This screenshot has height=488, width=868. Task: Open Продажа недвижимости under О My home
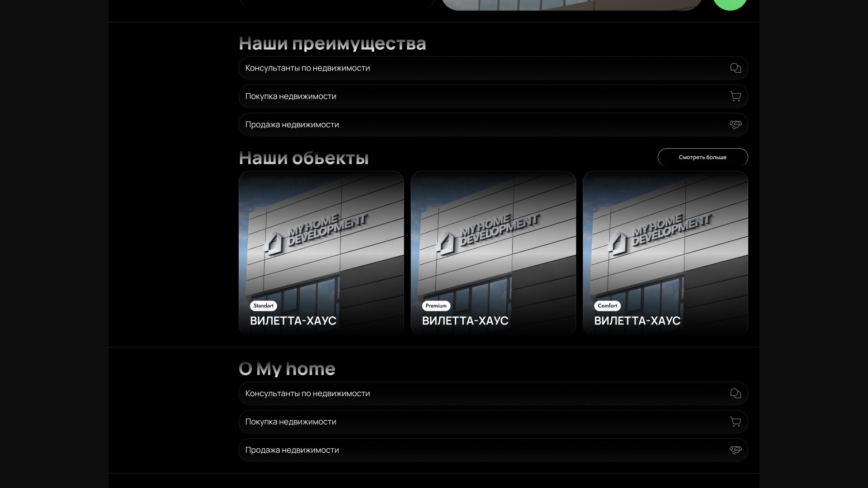pyautogui.click(x=292, y=450)
